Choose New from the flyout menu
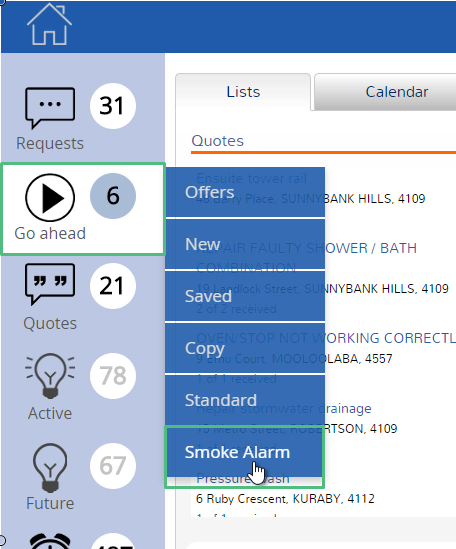Screen dimensions: 456x549 [245, 244]
